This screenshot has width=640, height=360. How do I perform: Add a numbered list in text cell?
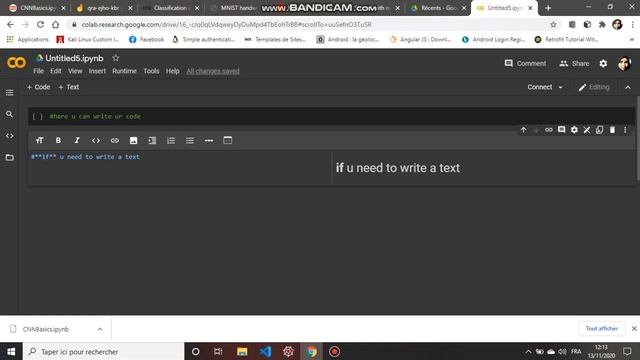[171, 140]
